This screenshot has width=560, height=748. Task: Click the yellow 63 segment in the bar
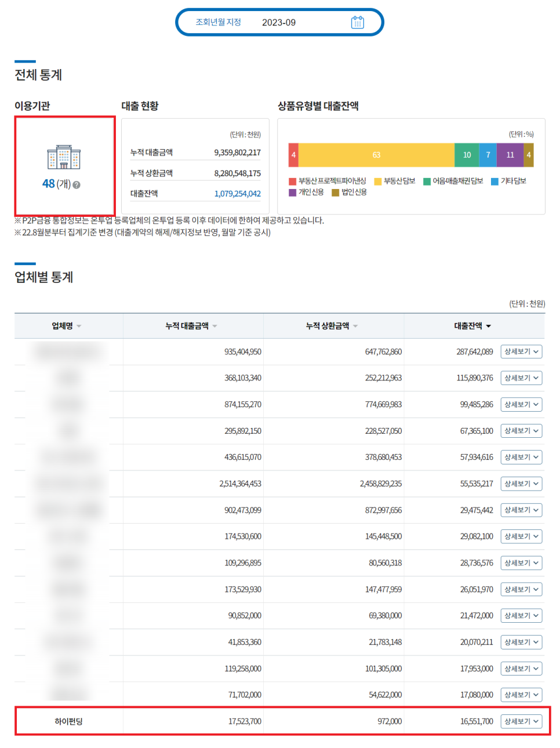376,155
